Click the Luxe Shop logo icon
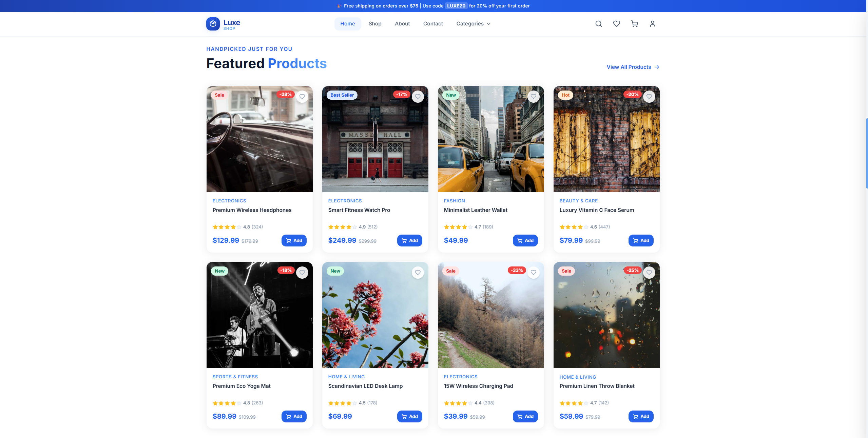Image resolution: width=868 pixels, height=438 pixels. click(x=213, y=24)
